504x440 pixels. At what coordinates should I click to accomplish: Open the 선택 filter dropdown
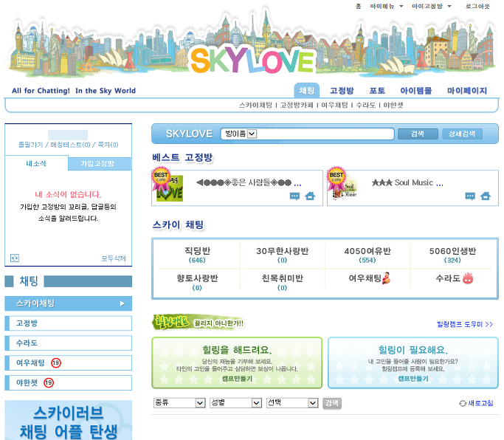click(x=292, y=402)
